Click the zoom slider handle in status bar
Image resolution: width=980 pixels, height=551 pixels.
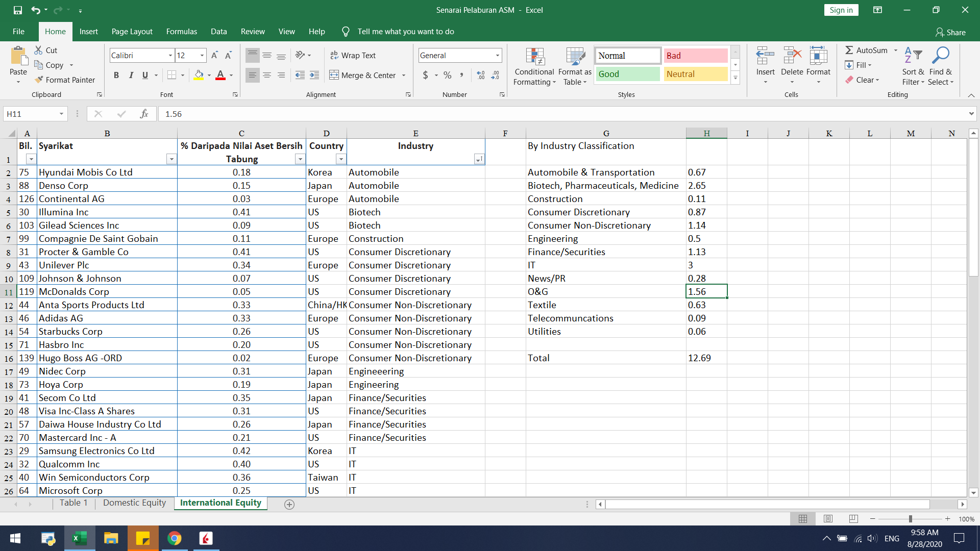[910, 519]
